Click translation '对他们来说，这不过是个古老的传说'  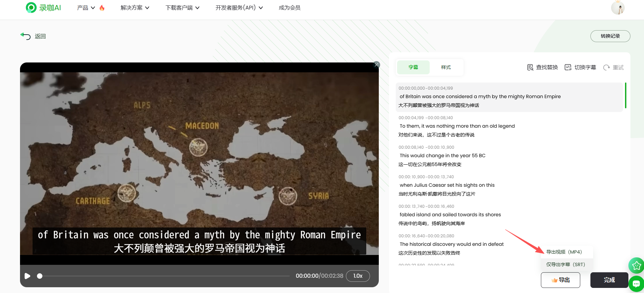pos(436,135)
